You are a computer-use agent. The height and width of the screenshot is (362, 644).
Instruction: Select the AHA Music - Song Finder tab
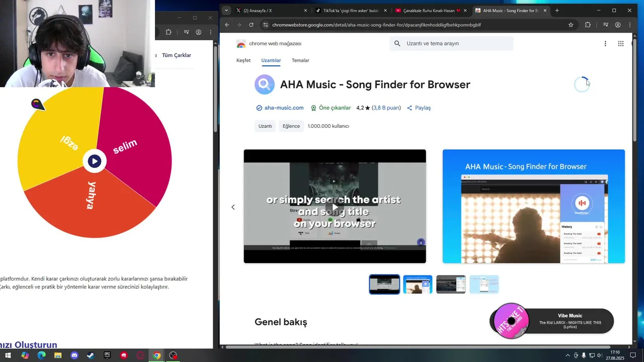[510, 11]
